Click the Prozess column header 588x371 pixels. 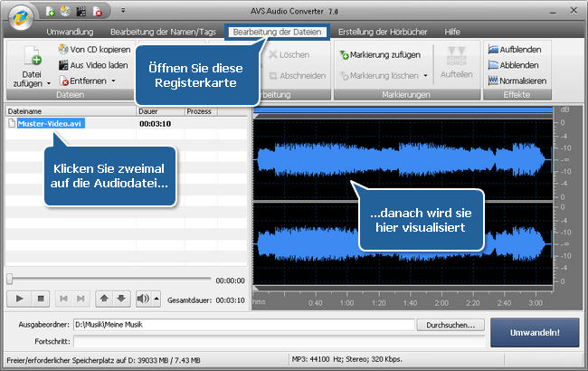click(201, 111)
